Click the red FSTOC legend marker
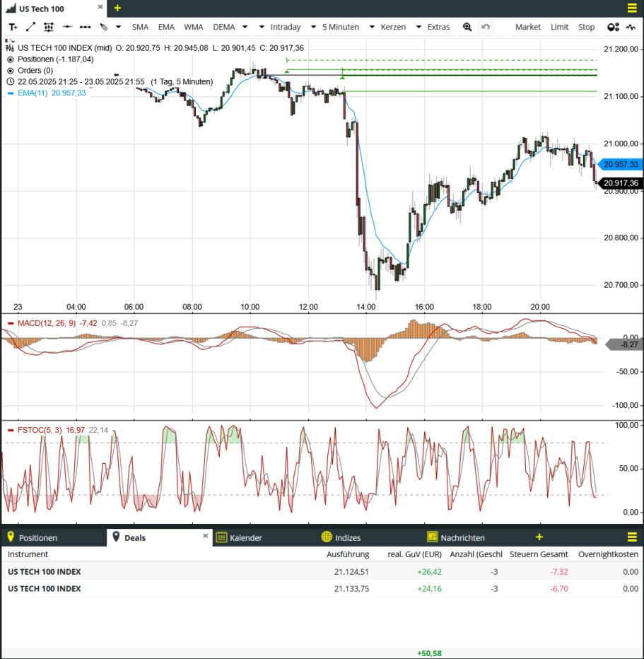This screenshot has height=659, width=644. (11, 431)
